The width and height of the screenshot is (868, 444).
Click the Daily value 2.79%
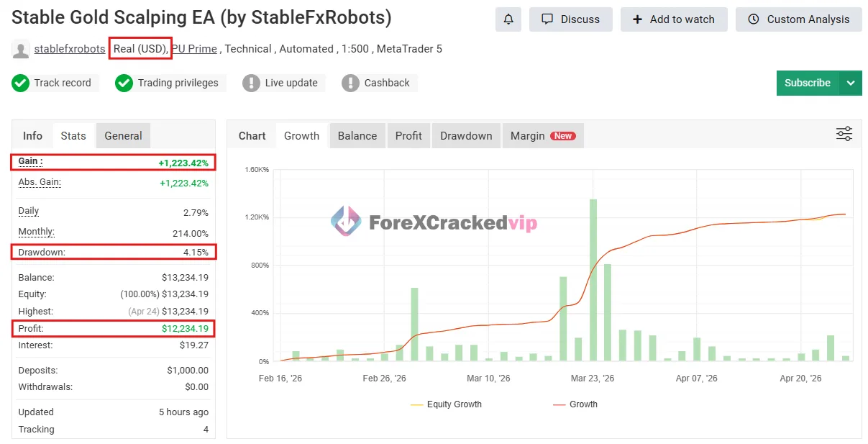[196, 213]
